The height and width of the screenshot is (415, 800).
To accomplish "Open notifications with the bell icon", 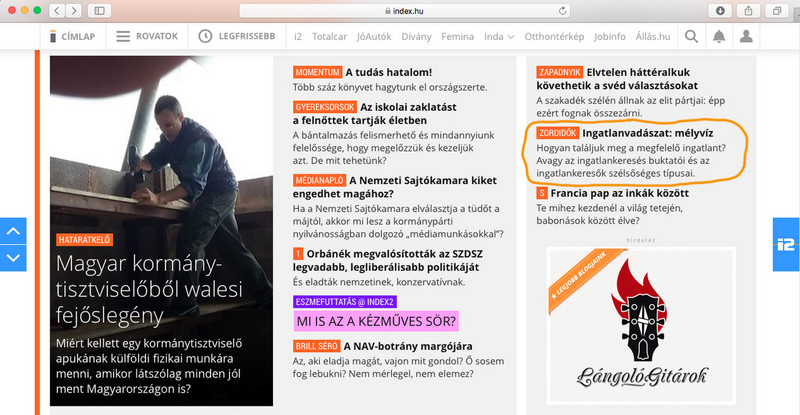I will (719, 36).
